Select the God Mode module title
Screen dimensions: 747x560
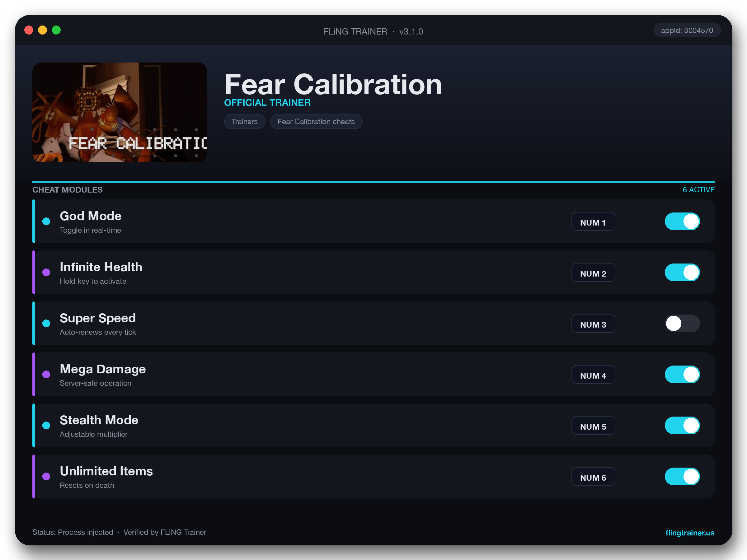pos(91,216)
